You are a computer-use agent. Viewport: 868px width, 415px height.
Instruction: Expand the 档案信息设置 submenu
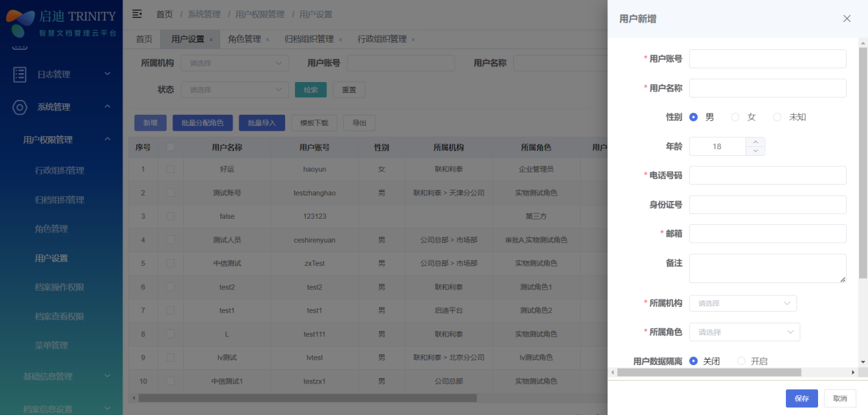(x=107, y=409)
